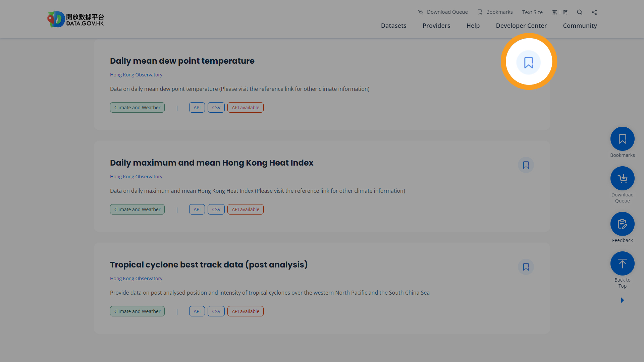Open Bookmarks link in top bar

coord(495,12)
